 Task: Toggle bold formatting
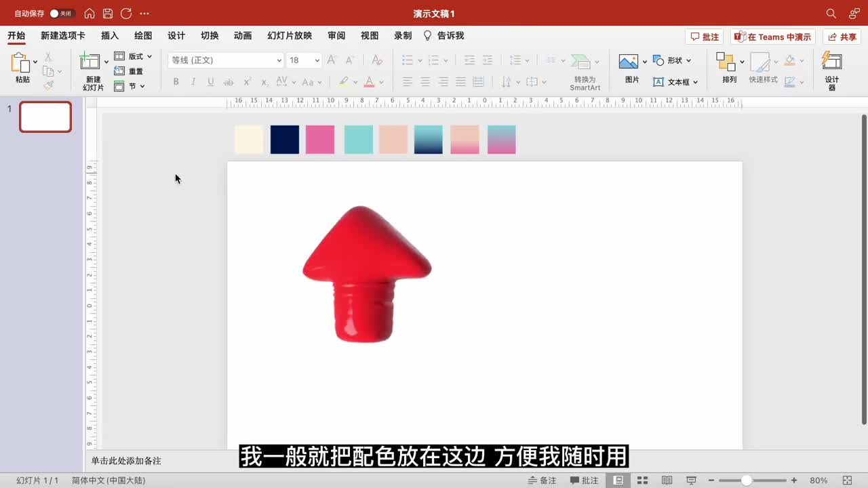(x=176, y=81)
